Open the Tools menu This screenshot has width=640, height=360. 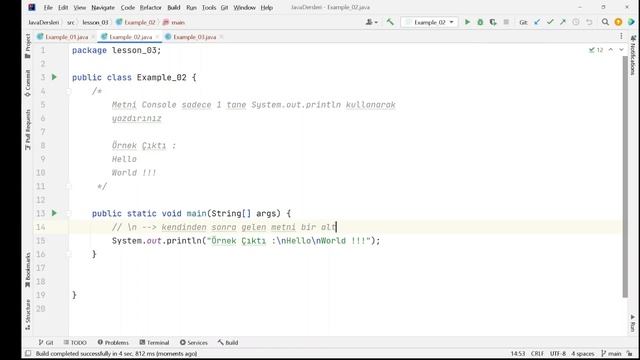tap(209, 7)
